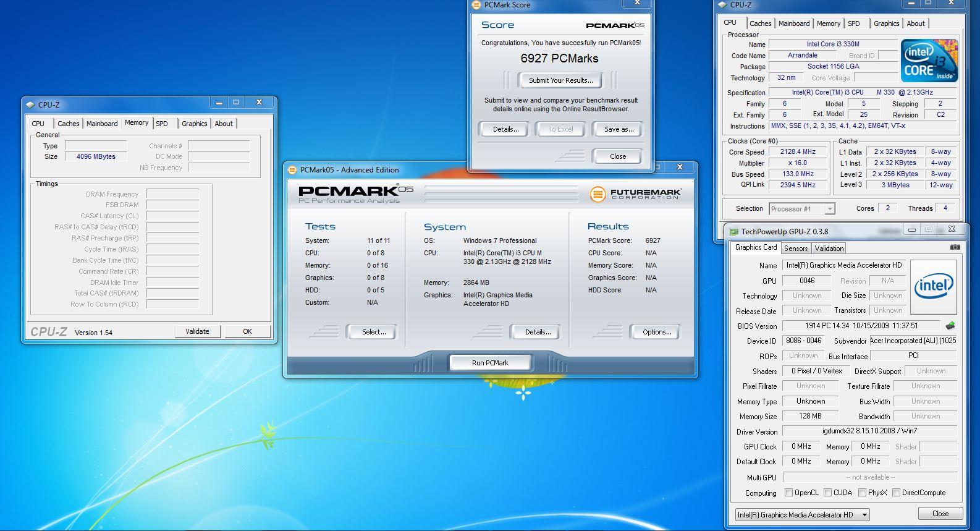Click the 4096 MBytes memory size field
The image size is (980, 531).
click(96, 156)
